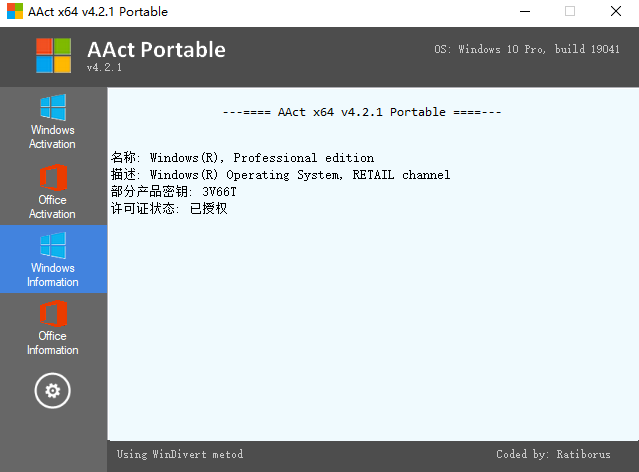Select the Windows Information text label
639x472 pixels.
pyautogui.click(x=52, y=275)
